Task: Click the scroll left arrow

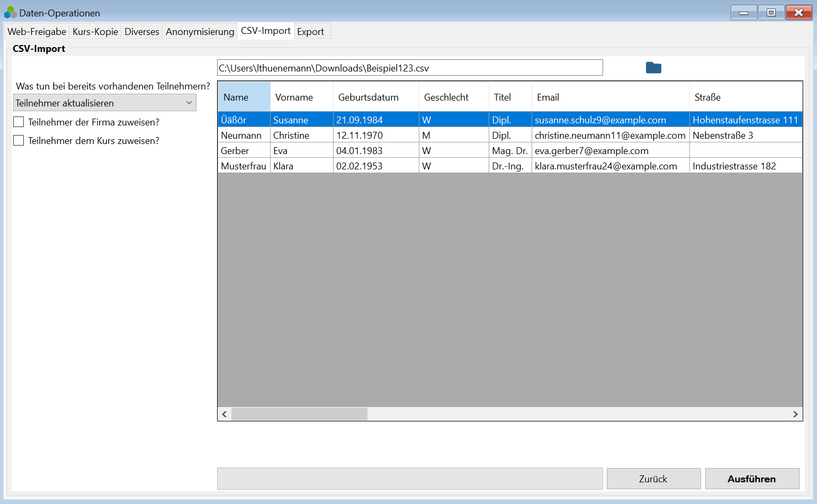Action: click(x=225, y=414)
